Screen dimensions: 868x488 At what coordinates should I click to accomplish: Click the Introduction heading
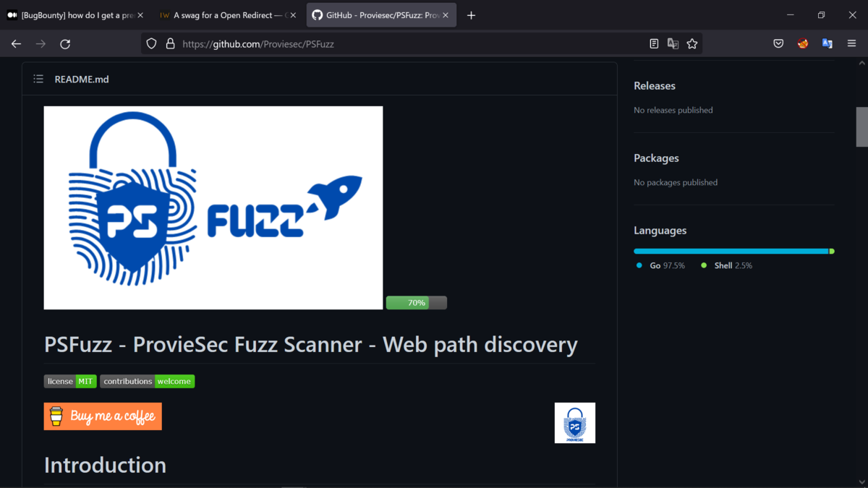(105, 465)
